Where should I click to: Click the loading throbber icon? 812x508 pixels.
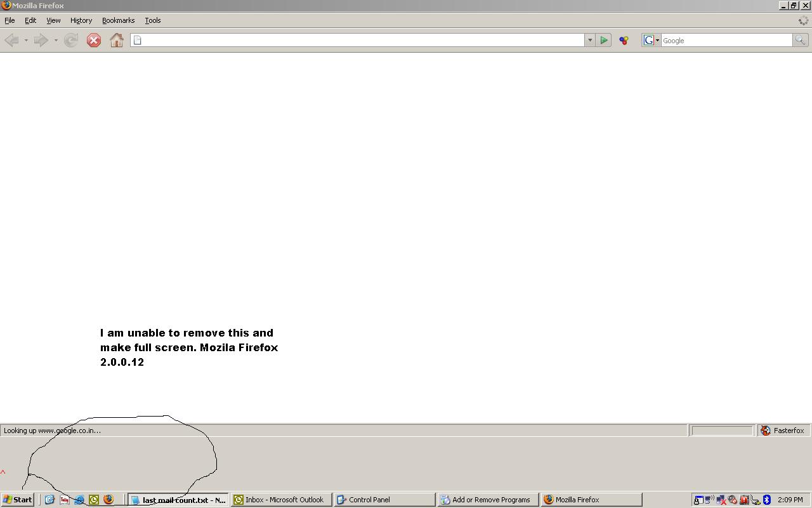coord(803,20)
